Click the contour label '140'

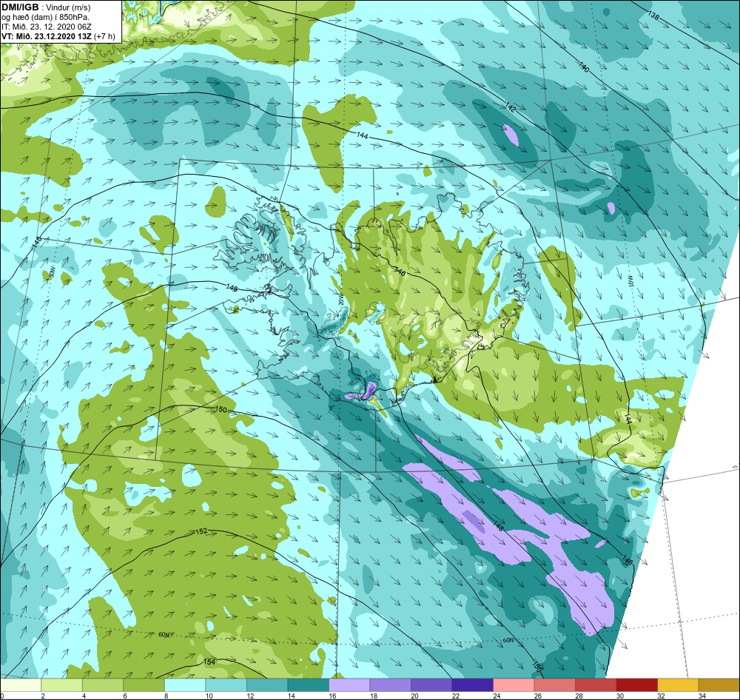[584, 67]
